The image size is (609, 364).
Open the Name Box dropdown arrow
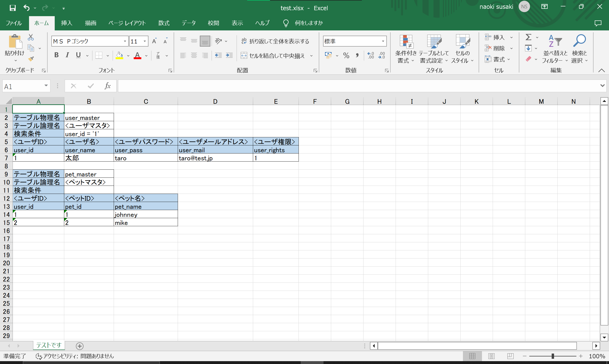46,86
